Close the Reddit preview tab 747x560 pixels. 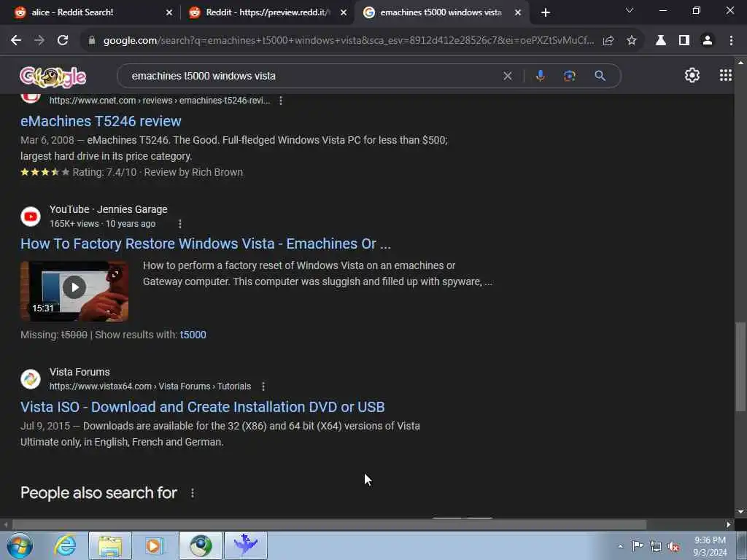click(344, 12)
